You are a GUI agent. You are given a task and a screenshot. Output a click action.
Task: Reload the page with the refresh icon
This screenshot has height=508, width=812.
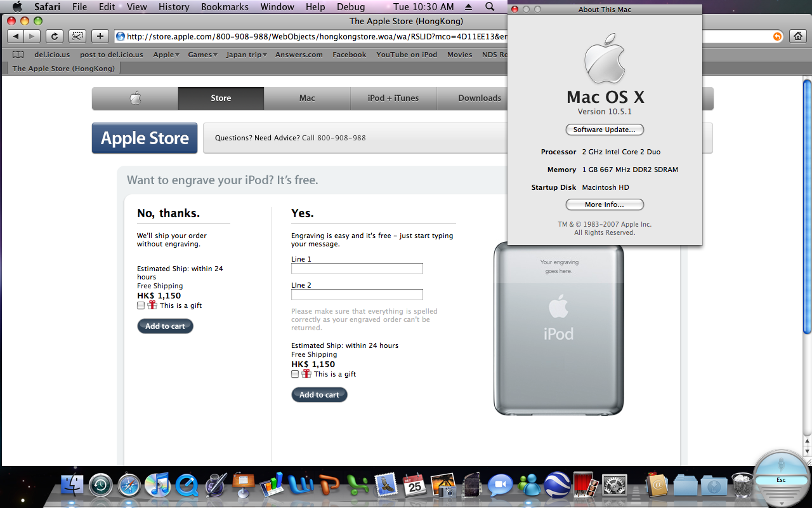tap(55, 36)
